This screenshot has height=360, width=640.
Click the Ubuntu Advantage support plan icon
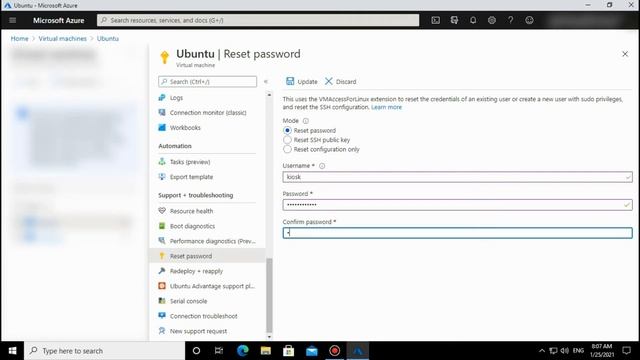(x=162, y=286)
